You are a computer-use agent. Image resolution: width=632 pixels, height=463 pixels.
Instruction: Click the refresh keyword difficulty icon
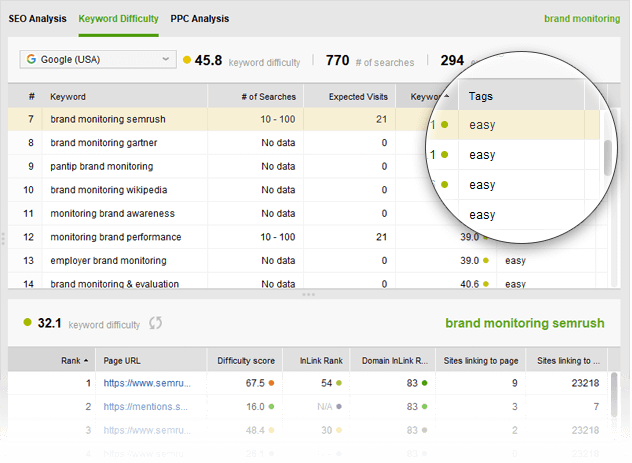coord(156,324)
